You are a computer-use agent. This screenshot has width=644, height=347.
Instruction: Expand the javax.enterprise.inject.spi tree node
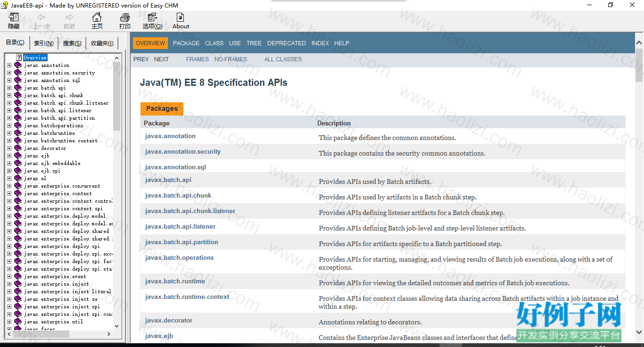[9, 306]
